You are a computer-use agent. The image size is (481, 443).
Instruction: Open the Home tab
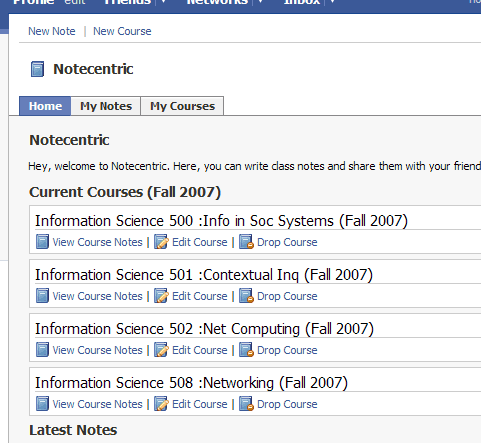pos(45,106)
